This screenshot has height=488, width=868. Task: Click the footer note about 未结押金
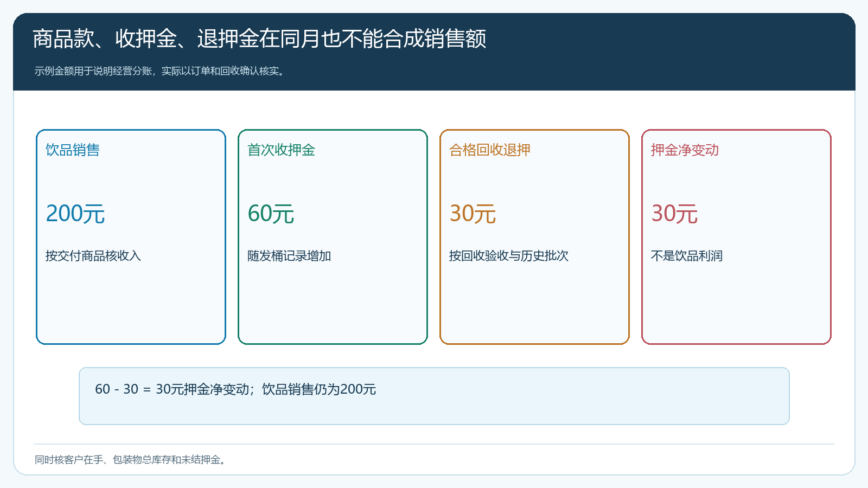click(131, 460)
